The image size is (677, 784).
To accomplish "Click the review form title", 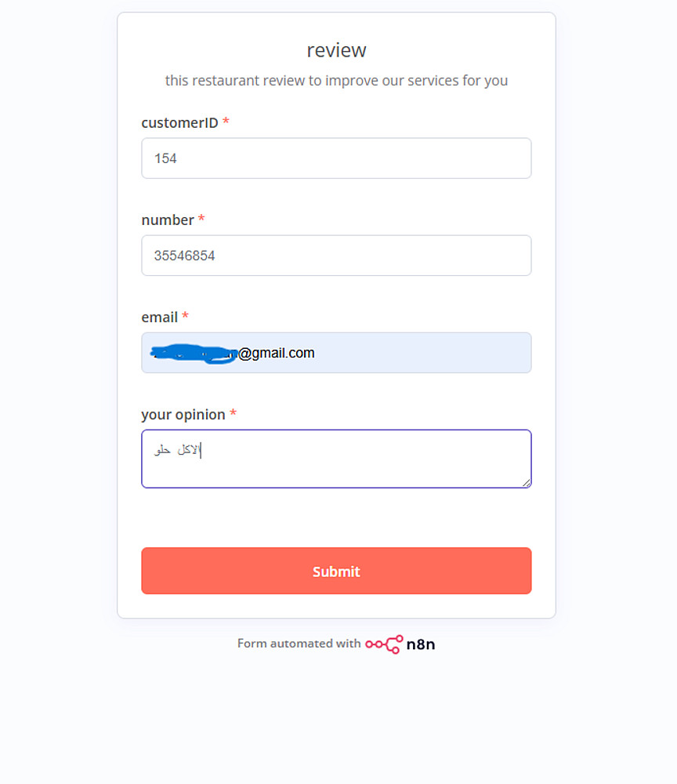I will tap(336, 50).
